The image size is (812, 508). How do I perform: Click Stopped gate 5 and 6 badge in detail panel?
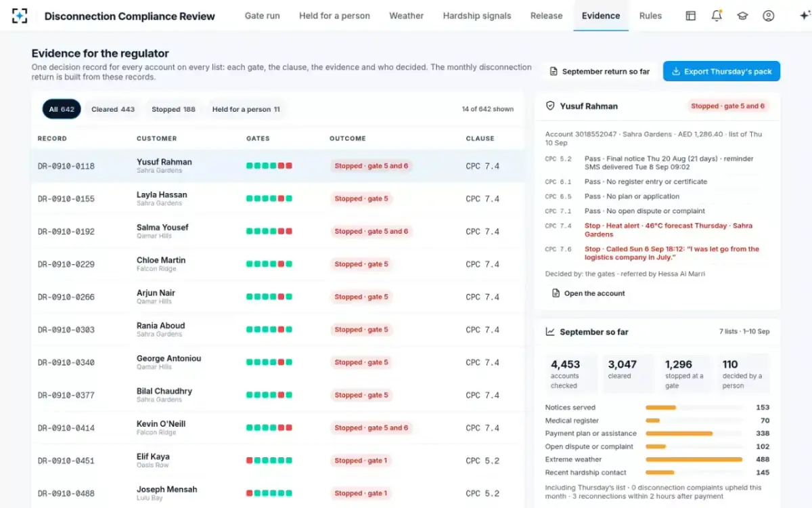[728, 106]
